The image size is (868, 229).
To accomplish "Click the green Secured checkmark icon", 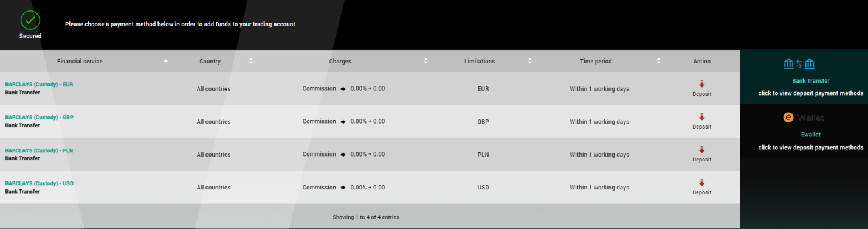I will pos(30,20).
